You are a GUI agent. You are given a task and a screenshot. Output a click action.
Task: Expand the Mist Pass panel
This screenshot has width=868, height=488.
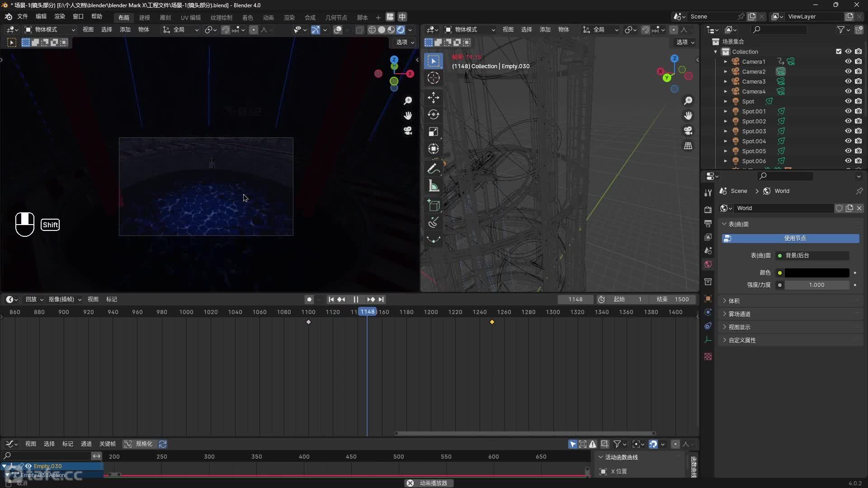[x=739, y=314]
